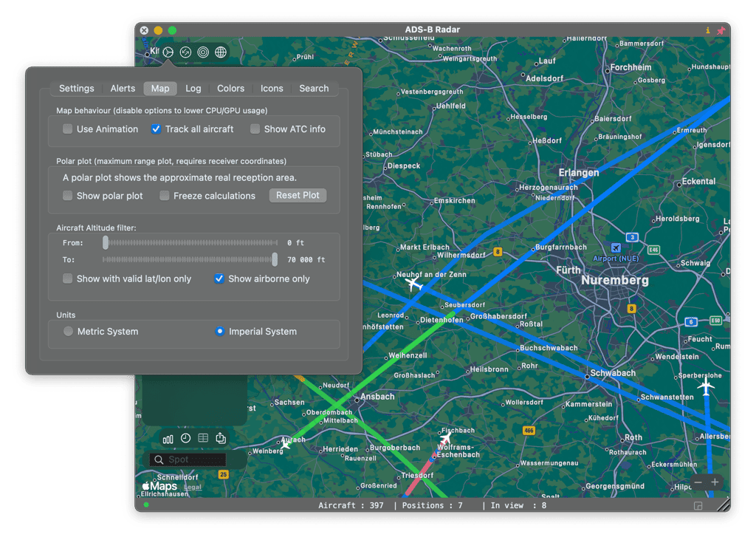Enable the Use Animation checkbox
Screen dimensions: 756x540
click(67, 129)
